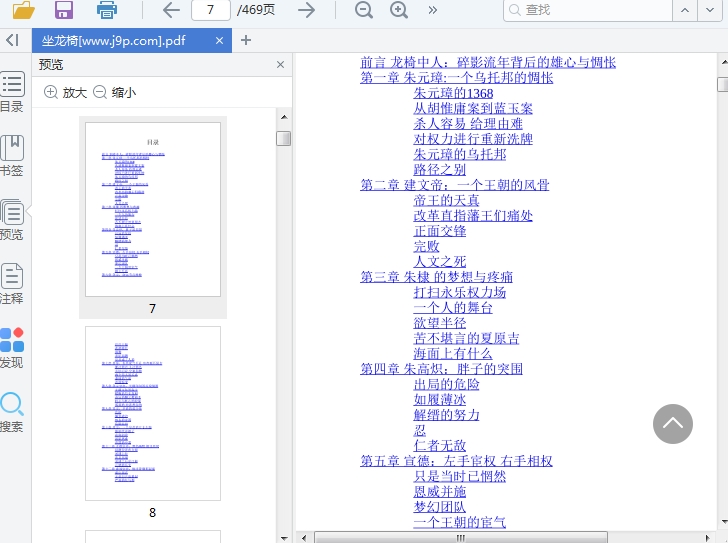Save the document with the floppy disk icon

[64, 10]
